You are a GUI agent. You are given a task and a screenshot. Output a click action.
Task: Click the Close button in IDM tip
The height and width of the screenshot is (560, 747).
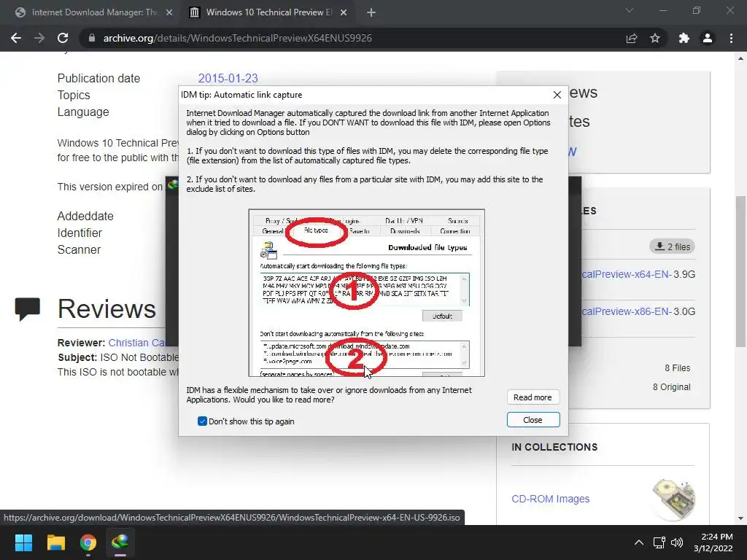point(533,420)
